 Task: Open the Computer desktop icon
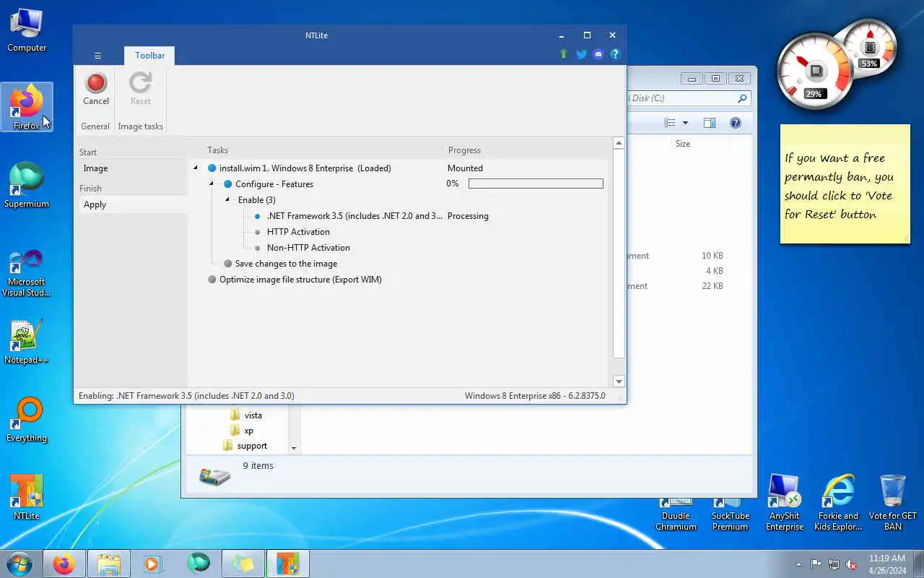coord(27,30)
